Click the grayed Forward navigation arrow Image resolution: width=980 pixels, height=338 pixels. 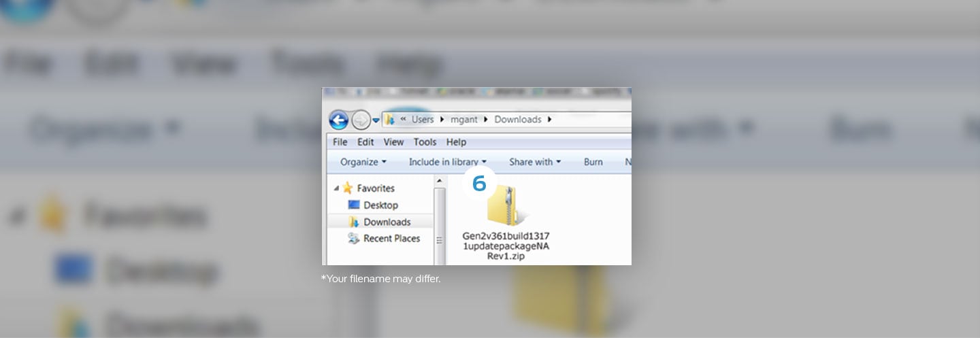coord(361,120)
